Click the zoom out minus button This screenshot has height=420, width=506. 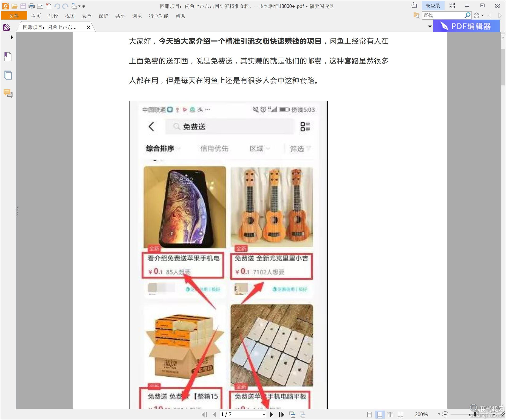(x=445, y=415)
